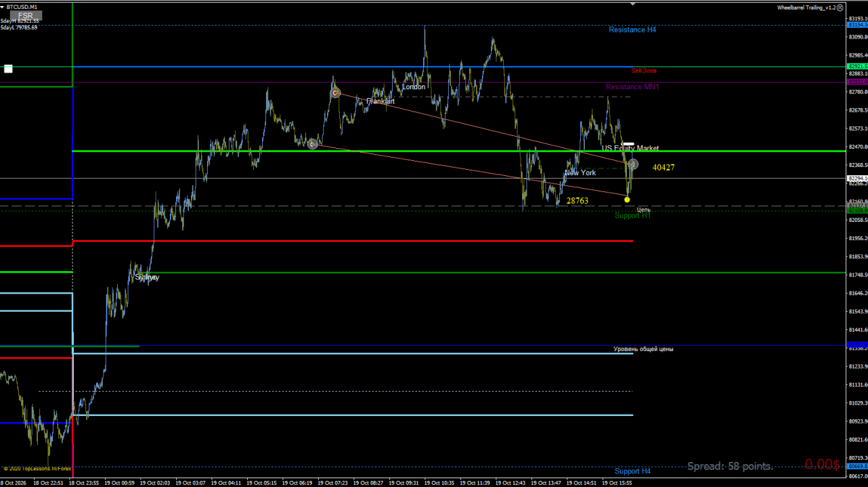Select the London session label

[x=414, y=87]
